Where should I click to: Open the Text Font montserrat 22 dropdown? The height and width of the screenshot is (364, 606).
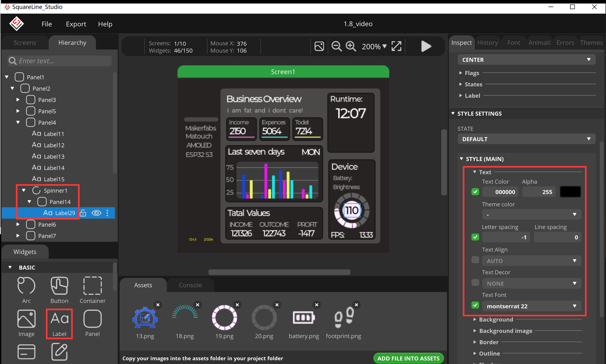[x=532, y=306]
